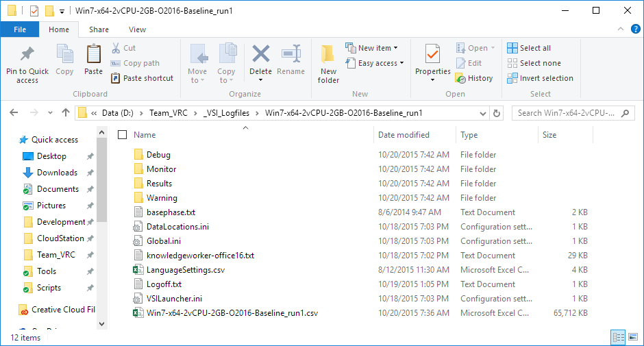Switch to Large icons view layout
The width and height of the screenshot is (644, 346).
click(633, 337)
